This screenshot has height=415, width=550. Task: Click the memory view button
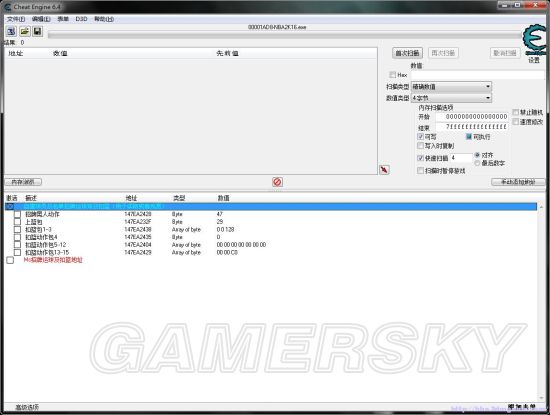[x=23, y=182]
